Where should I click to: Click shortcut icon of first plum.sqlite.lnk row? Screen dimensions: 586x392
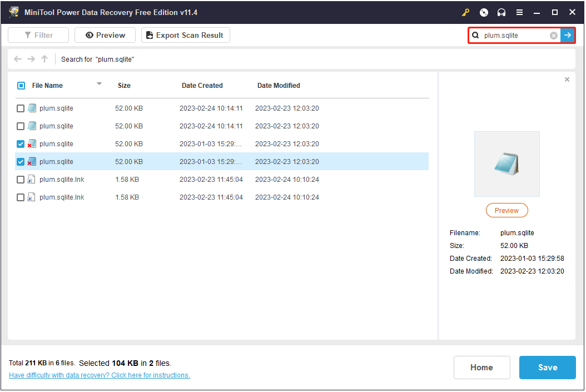point(32,180)
